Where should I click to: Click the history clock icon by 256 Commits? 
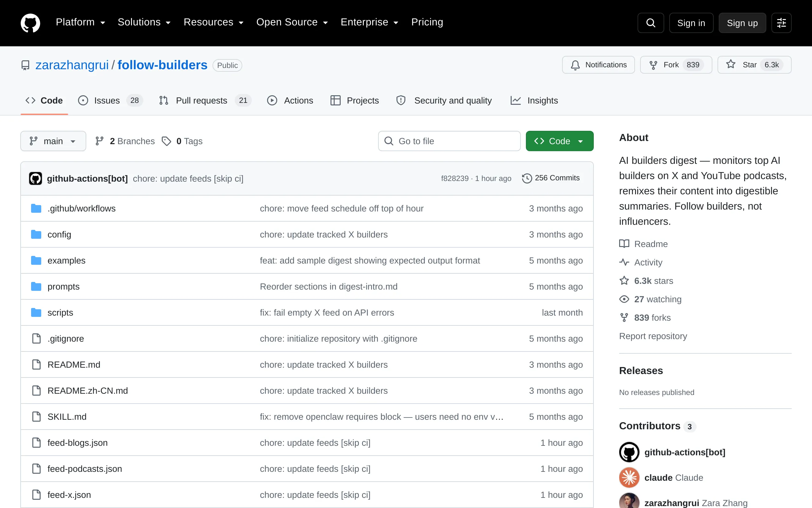[527, 178]
